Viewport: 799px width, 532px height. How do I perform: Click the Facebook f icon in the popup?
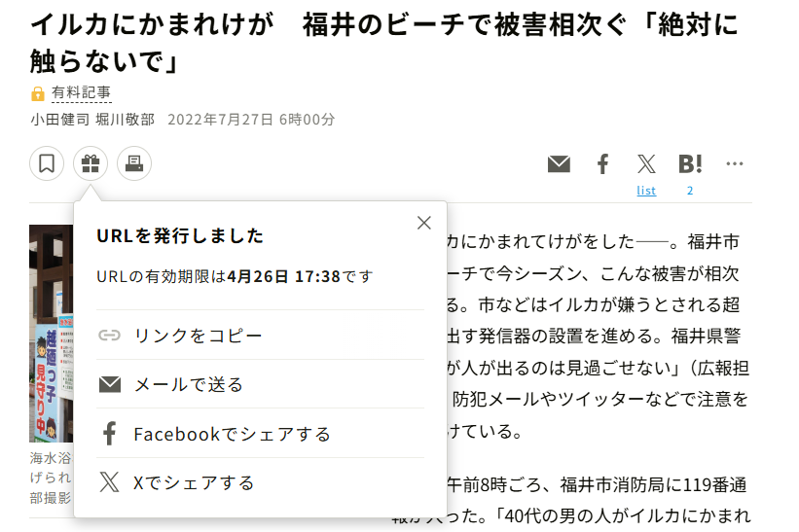(110, 434)
